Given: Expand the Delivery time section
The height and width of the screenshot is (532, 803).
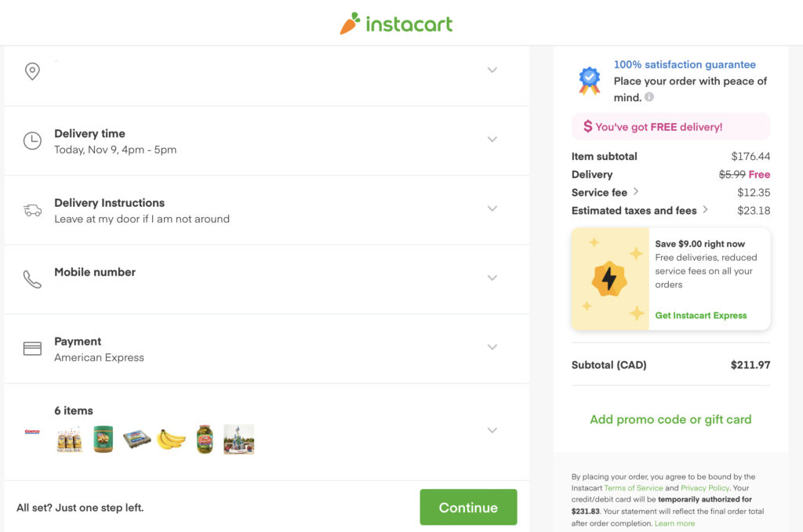Looking at the screenshot, I should [x=492, y=139].
